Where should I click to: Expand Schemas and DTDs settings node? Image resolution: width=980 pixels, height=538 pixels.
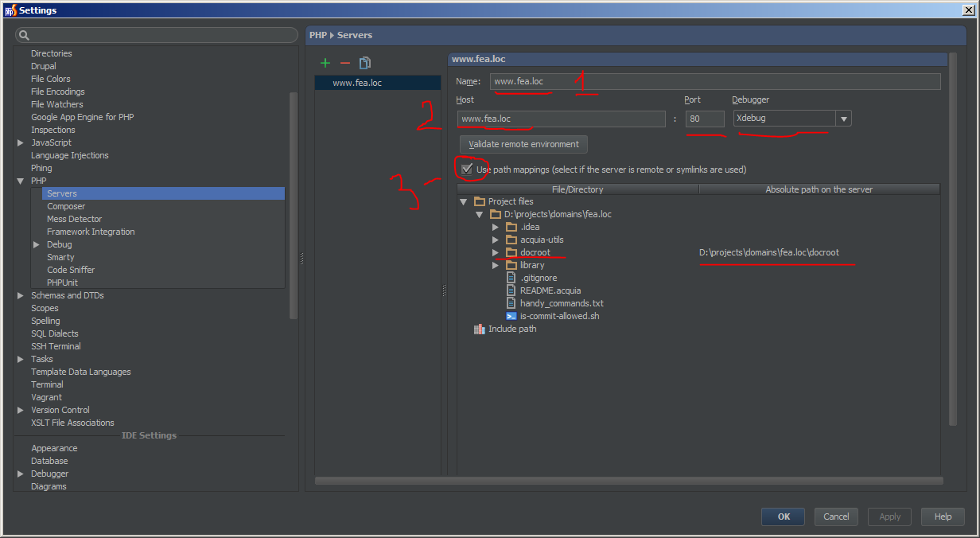coord(21,295)
